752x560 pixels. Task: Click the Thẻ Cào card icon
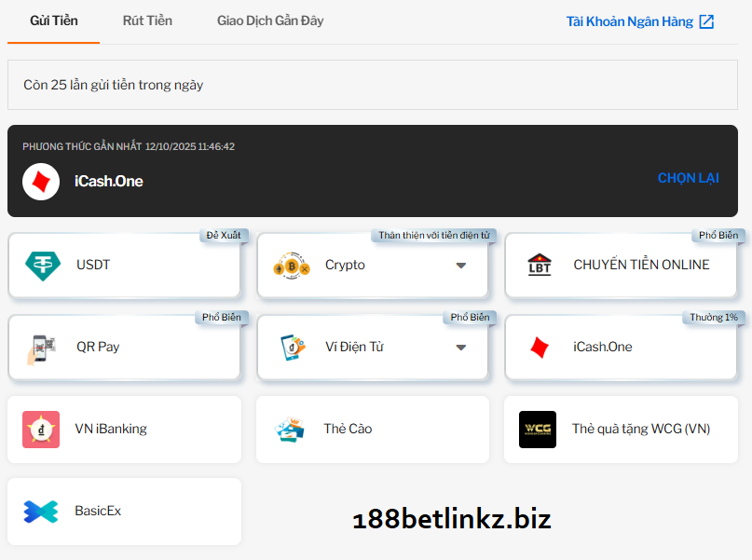click(x=290, y=430)
